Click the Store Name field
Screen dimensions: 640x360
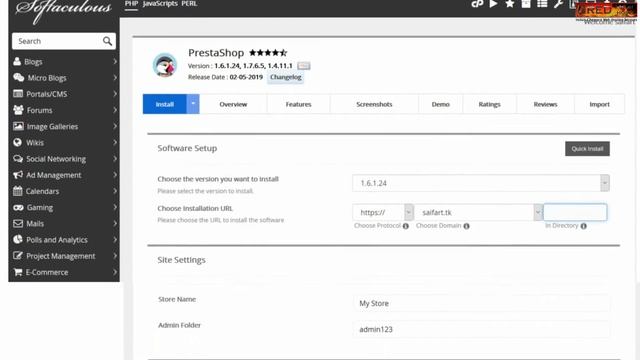482,303
